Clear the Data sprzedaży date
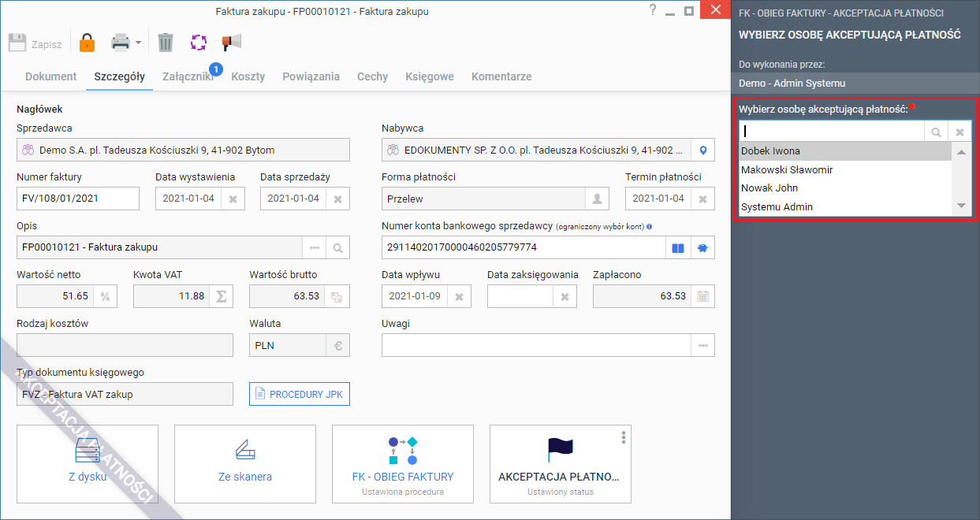This screenshot has width=980, height=520. 337,199
